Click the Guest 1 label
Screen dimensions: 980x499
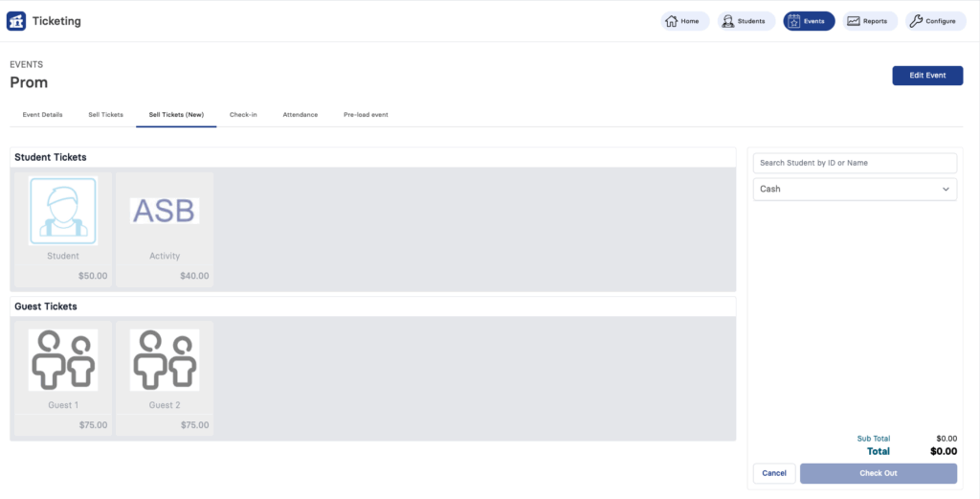point(63,405)
